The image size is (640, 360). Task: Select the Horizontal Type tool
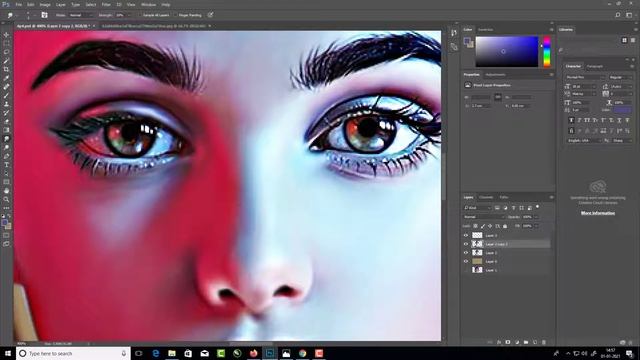(6, 165)
